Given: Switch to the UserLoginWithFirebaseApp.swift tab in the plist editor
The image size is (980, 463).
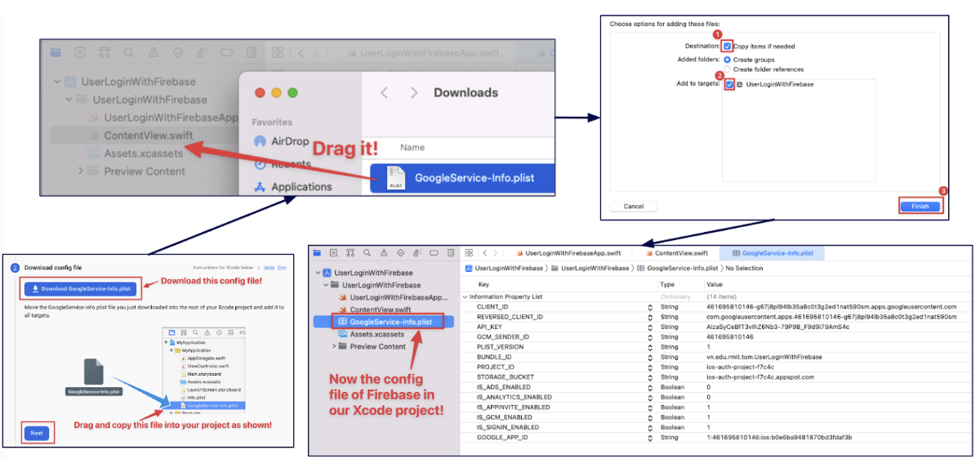Looking at the screenshot, I should (x=567, y=253).
